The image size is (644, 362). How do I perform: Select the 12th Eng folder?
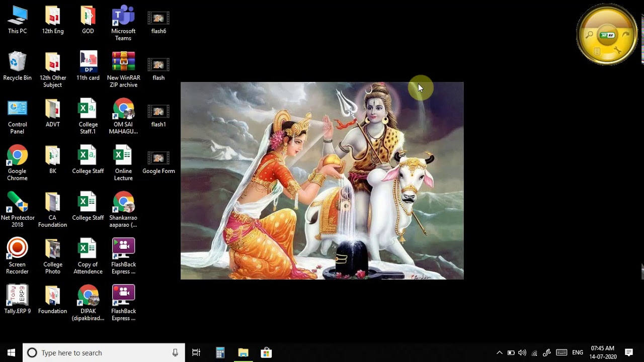click(x=52, y=20)
